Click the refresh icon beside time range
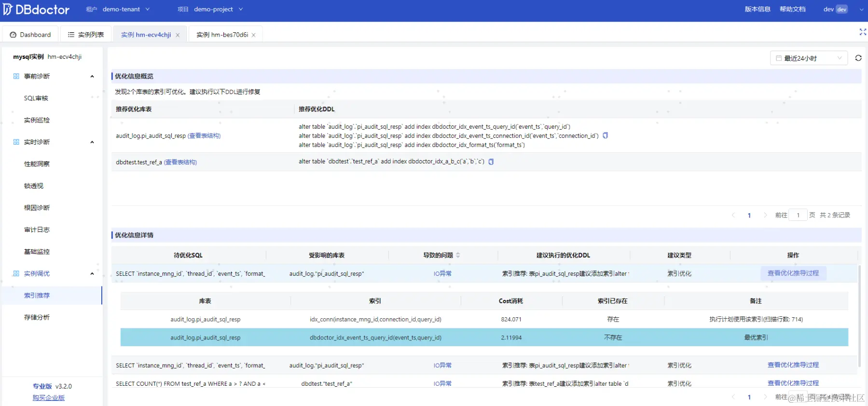This screenshot has width=868, height=406. (x=858, y=58)
